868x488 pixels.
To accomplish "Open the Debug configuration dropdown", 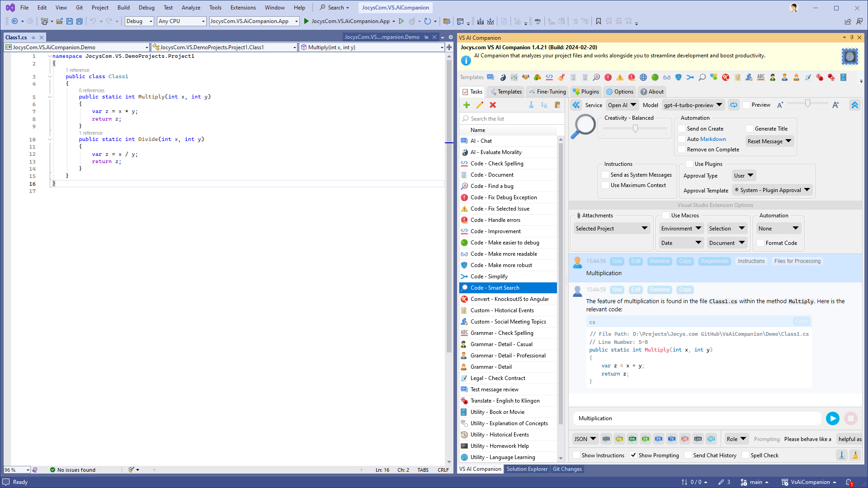I will pyautogui.click(x=139, y=21).
